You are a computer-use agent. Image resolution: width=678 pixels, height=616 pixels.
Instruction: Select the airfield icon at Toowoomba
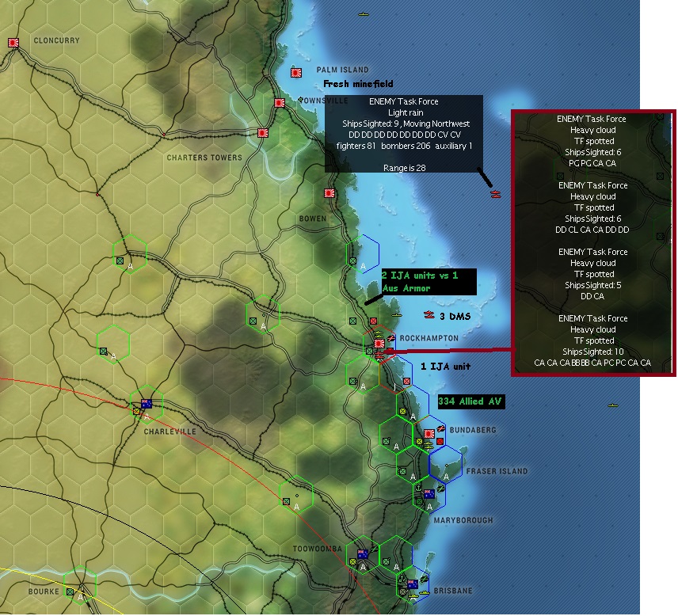pos(375,549)
